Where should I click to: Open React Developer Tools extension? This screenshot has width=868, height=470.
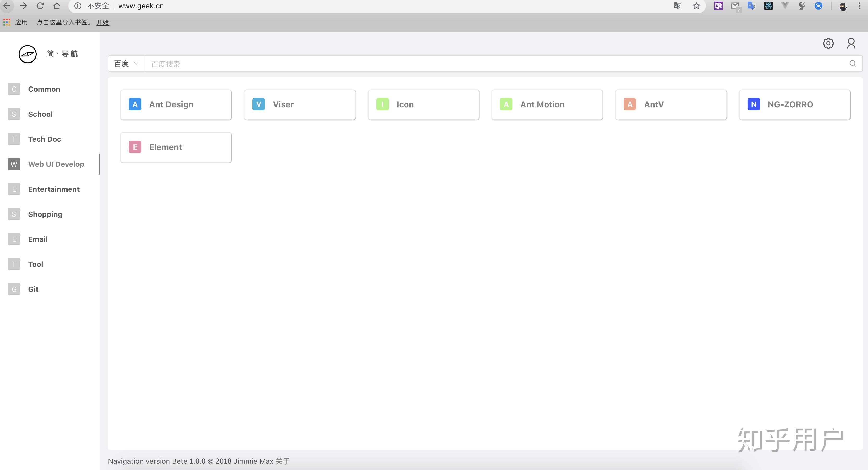(x=768, y=6)
